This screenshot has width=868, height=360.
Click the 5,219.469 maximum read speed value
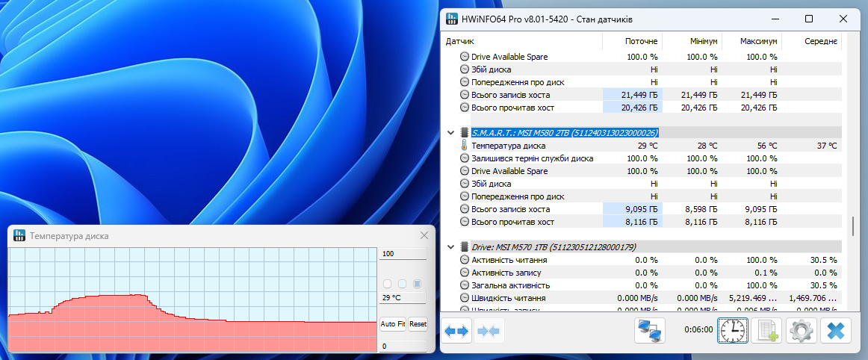pyautogui.click(x=751, y=298)
